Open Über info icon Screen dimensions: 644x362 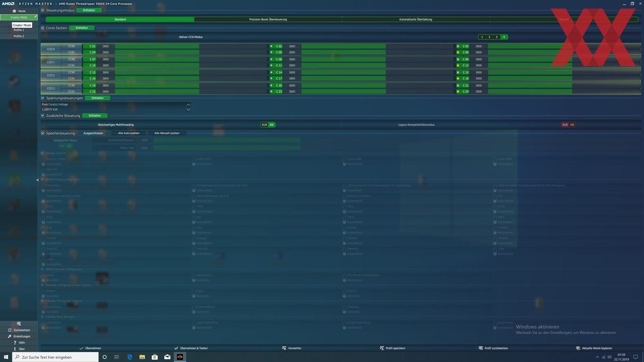pyautogui.click(x=15, y=349)
